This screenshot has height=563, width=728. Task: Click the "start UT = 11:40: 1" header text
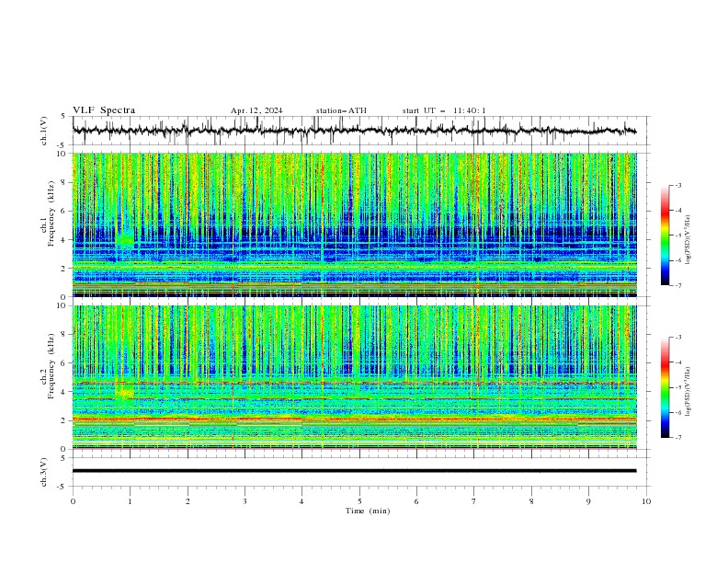pos(444,110)
